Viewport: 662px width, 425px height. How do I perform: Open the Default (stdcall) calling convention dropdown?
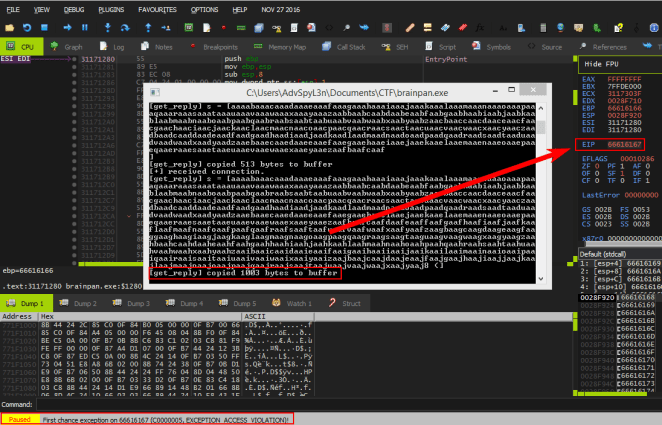620,254
